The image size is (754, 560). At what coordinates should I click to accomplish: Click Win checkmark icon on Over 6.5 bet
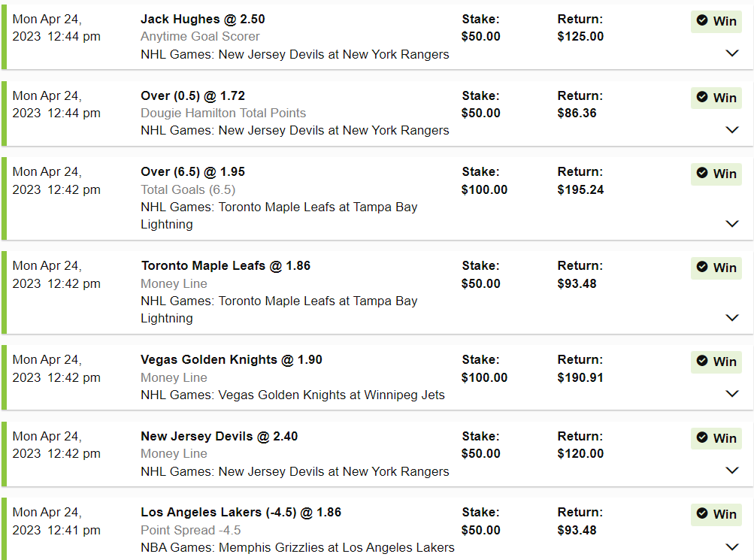(702, 173)
